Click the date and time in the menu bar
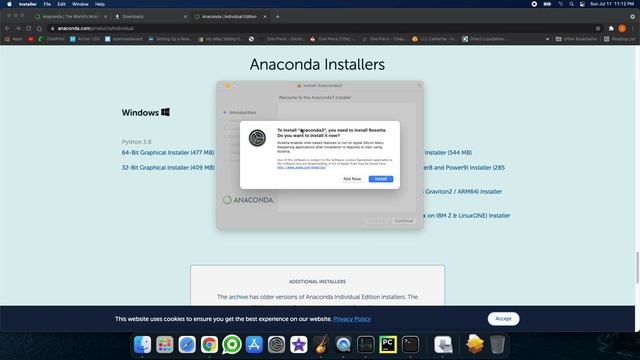Screen dimensions: 640x360 click(612, 4)
